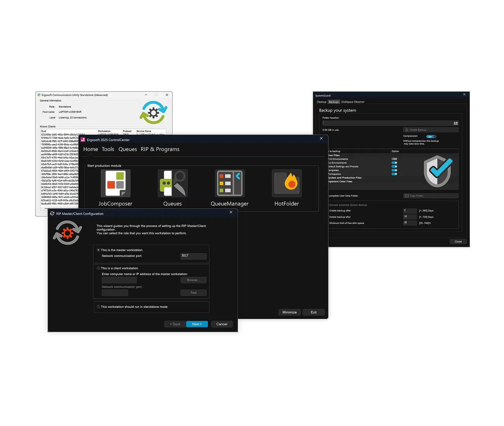The image size is (504, 426).
Task: Click the Test connection button
Action: 193,293
